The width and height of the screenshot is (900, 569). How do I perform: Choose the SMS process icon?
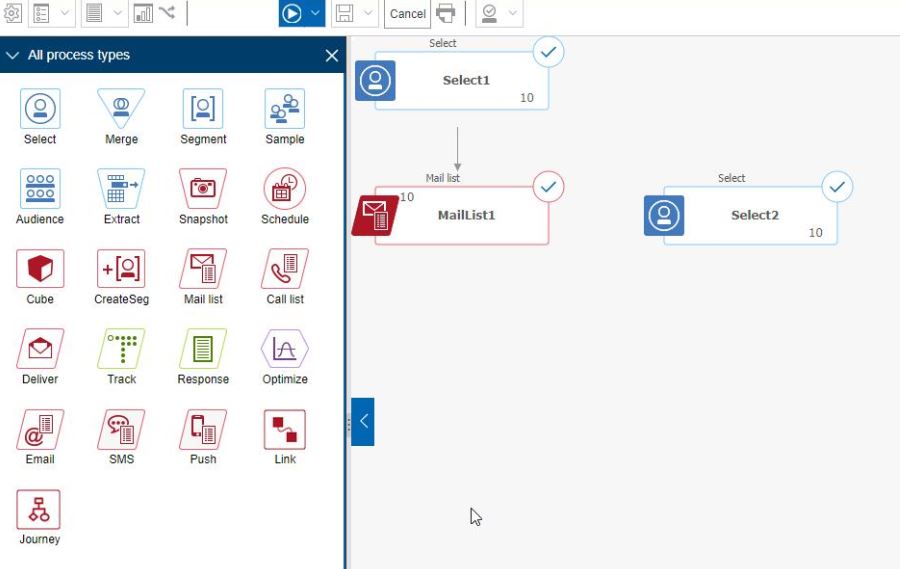point(121,429)
